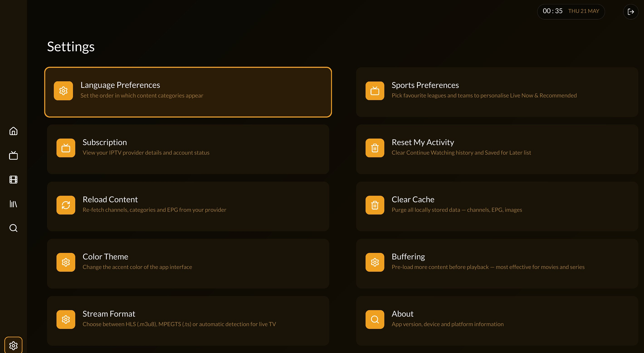Click the Buffering gear icon
Screen dimensions: 644x353
coord(375,262)
